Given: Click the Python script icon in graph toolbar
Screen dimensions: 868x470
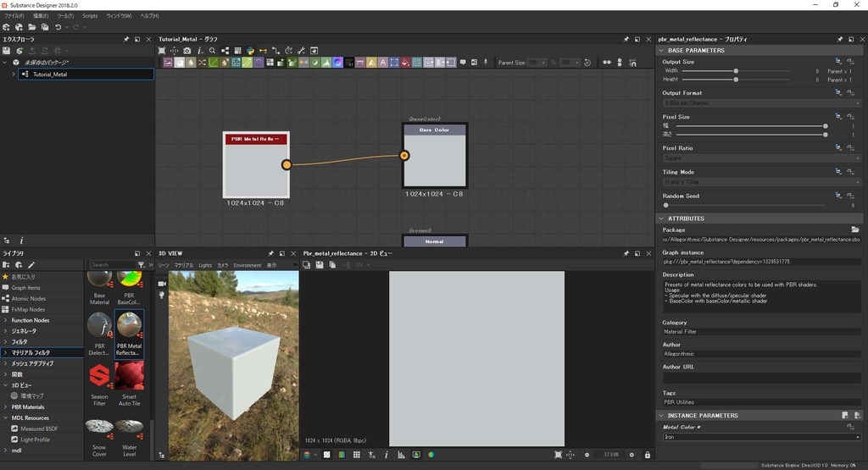Looking at the screenshot, I should coord(251,51).
